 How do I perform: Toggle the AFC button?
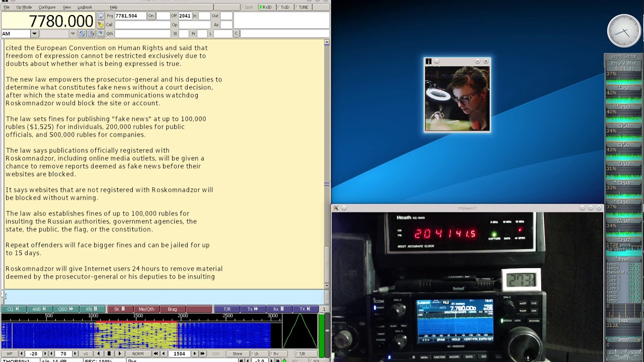(x=298, y=360)
